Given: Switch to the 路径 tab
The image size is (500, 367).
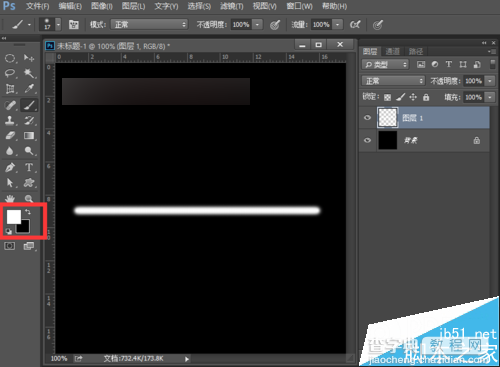Looking at the screenshot, I should (x=416, y=51).
